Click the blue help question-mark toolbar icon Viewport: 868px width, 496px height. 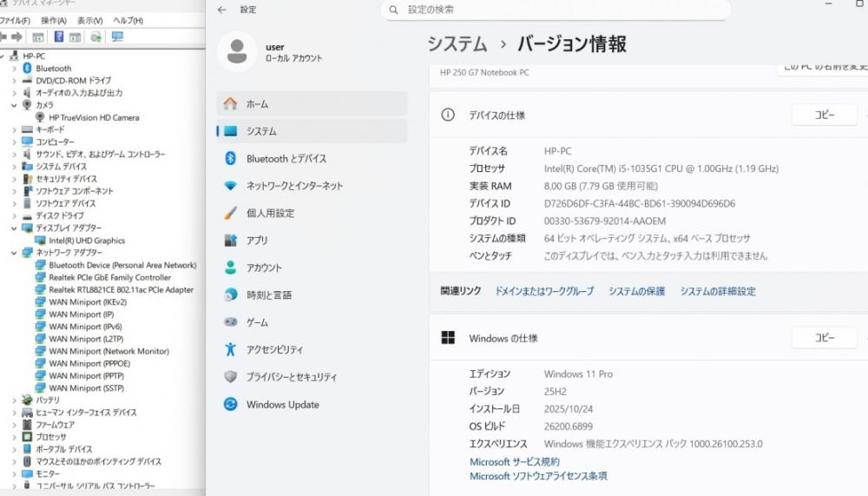pyautogui.click(x=59, y=36)
